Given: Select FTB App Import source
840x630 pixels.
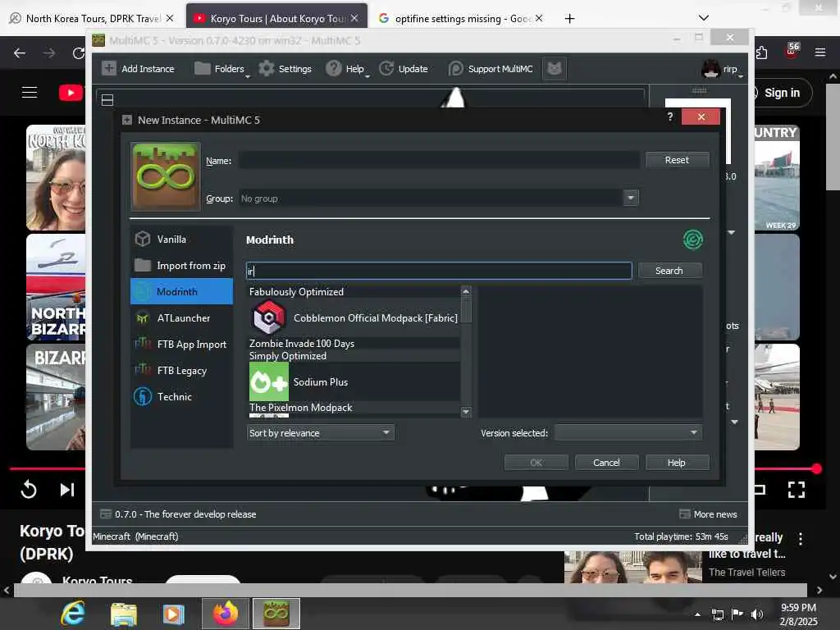Looking at the screenshot, I should pos(181,344).
